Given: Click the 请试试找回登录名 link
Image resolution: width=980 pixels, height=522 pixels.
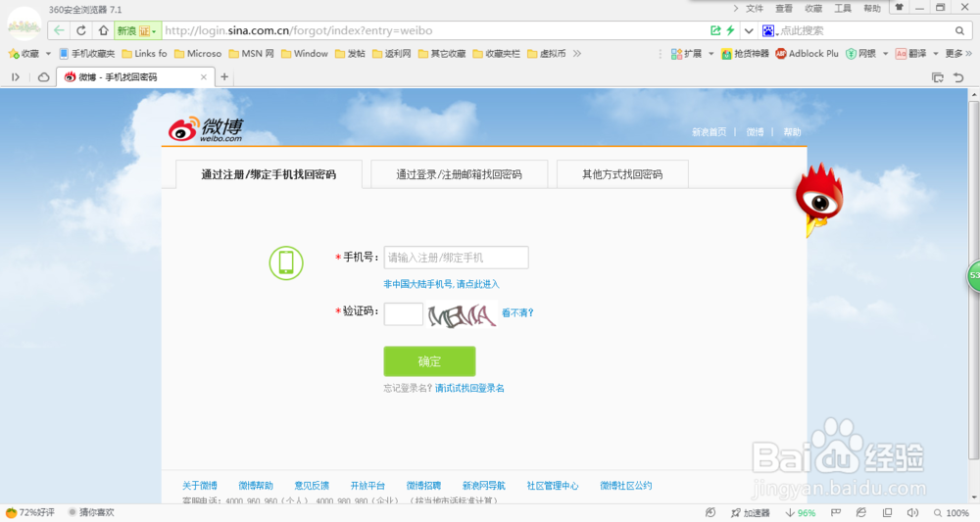Looking at the screenshot, I should point(469,388).
